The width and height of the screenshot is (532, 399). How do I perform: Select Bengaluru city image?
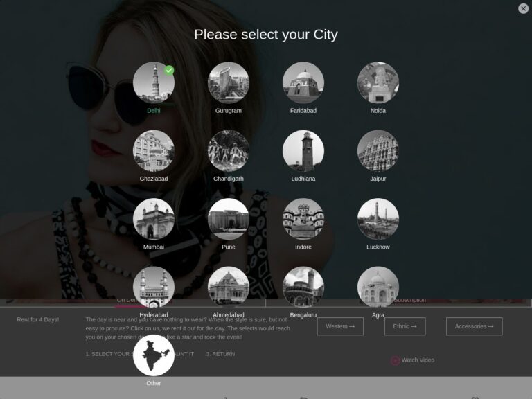303,287
